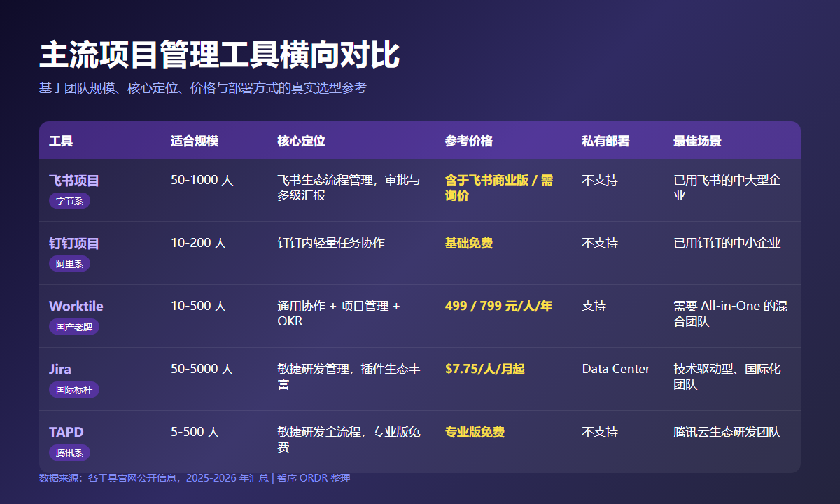Click 不支持 in the 飞书项目 row
The width and height of the screenshot is (840, 504).
coord(600,180)
